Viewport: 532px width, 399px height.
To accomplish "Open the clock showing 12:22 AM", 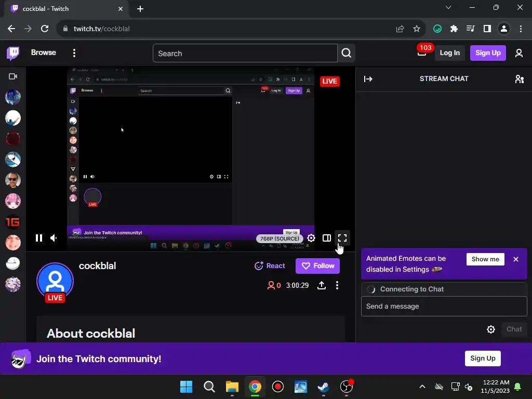I will (x=495, y=387).
